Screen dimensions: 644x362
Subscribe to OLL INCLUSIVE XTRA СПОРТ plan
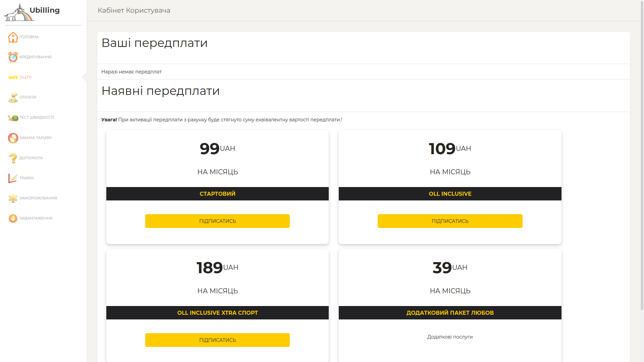click(x=217, y=340)
